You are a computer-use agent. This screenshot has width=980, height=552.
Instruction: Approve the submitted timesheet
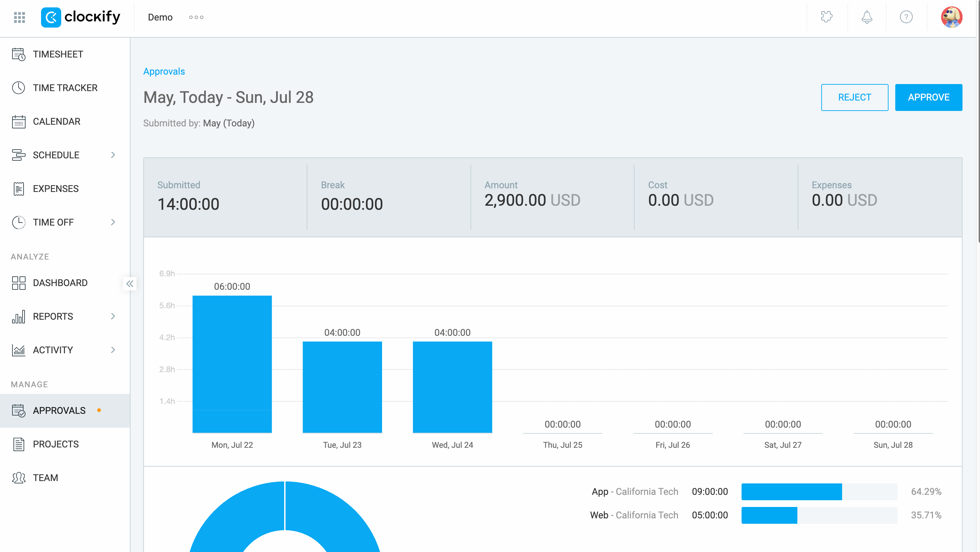(928, 97)
